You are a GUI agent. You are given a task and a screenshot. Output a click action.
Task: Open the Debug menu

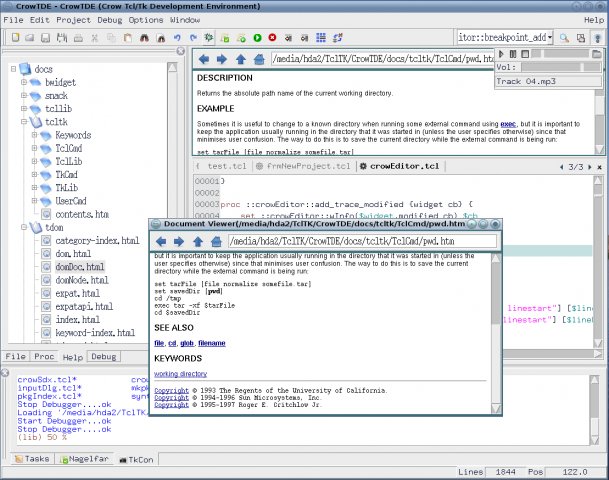tap(110, 20)
